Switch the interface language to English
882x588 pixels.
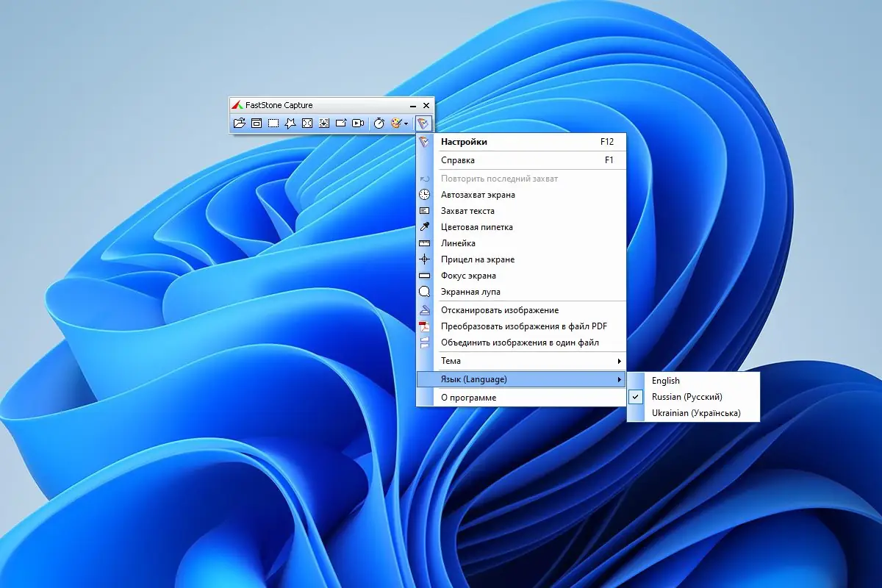point(666,380)
